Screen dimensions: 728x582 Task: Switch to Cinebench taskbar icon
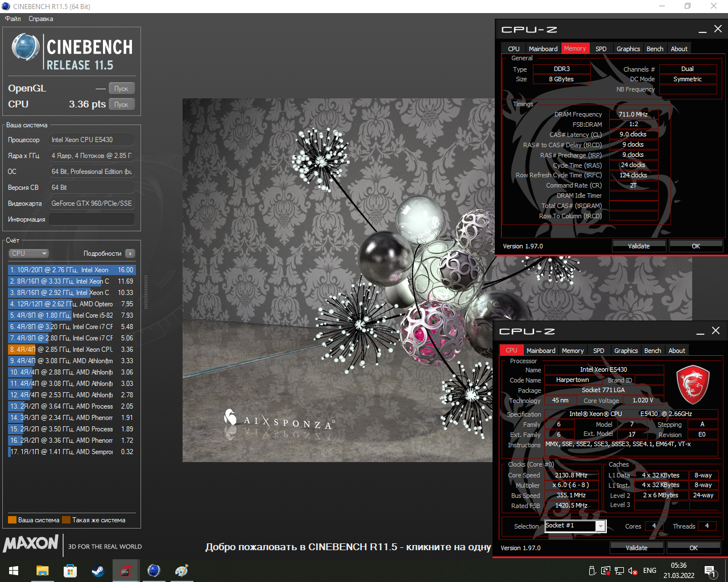[154, 571]
